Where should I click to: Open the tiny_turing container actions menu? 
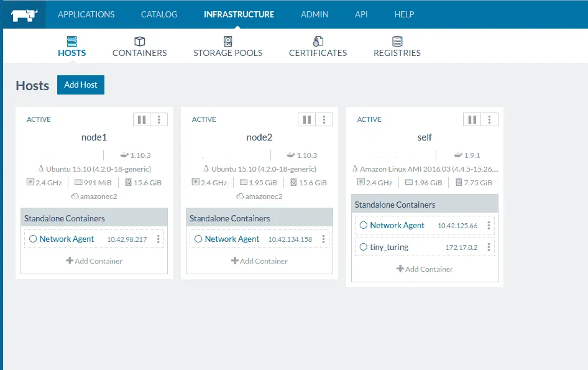(x=489, y=247)
